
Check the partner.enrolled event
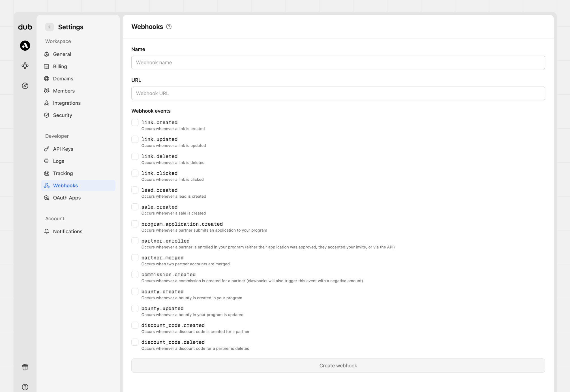click(135, 241)
